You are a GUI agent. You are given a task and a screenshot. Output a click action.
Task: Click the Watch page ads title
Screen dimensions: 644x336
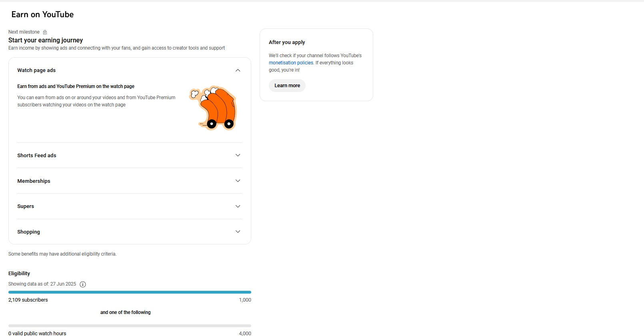click(x=36, y=70)
